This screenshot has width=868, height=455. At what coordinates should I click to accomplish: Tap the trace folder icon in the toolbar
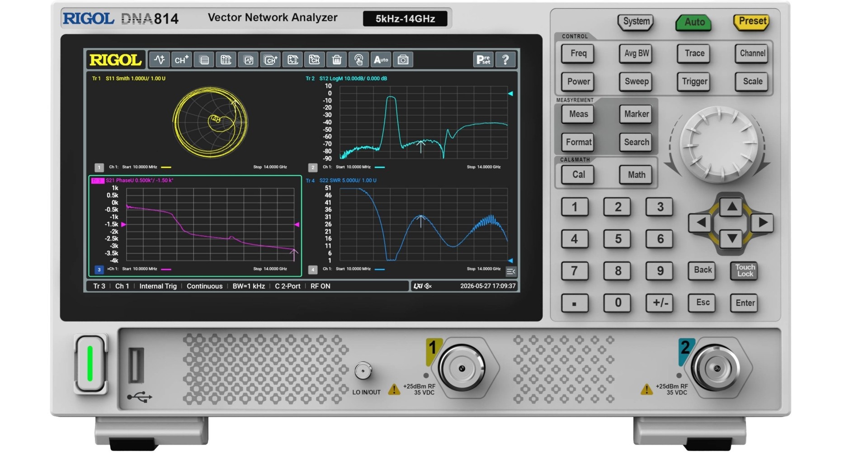[x=292, y=60]
